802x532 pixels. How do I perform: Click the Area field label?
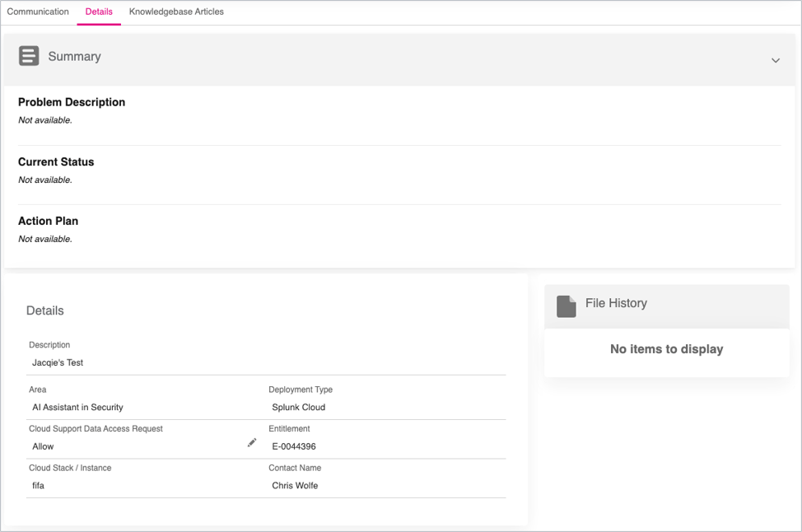click(37, 390)
